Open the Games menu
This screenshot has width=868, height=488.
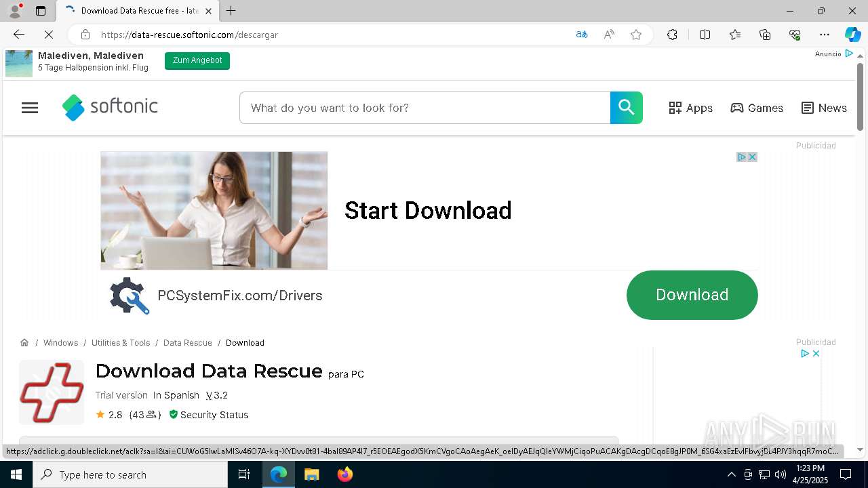[757, 108]
